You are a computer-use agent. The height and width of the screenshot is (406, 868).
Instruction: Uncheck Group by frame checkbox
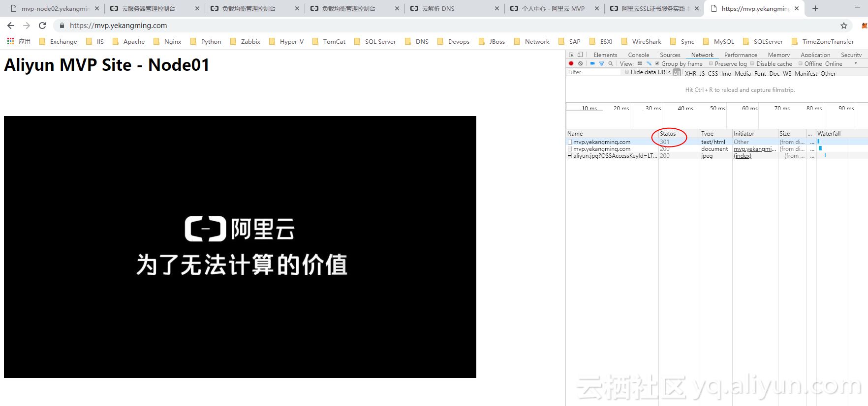[657, 63]
